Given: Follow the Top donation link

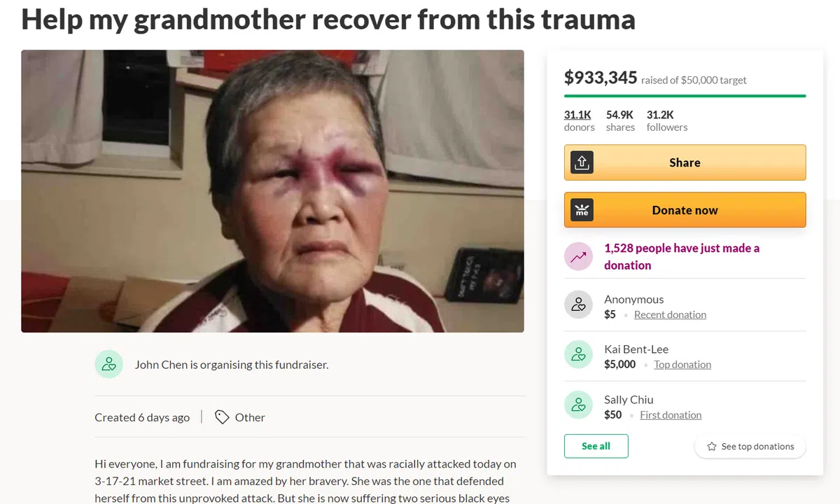Looking at the screenshot, I should click(682, 365).
